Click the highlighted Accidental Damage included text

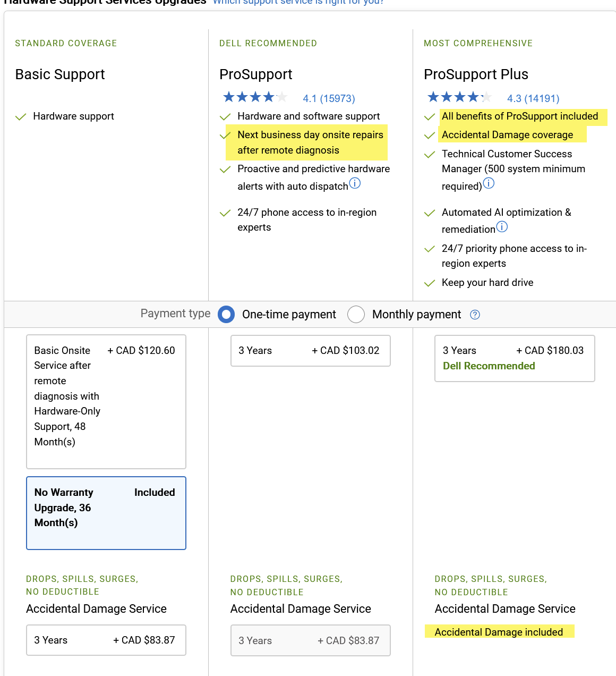[499, 632]
